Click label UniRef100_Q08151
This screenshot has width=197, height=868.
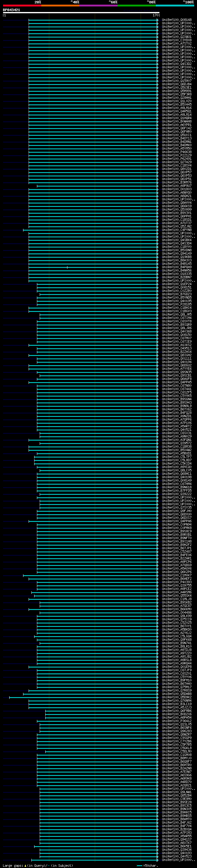[177, 287]
